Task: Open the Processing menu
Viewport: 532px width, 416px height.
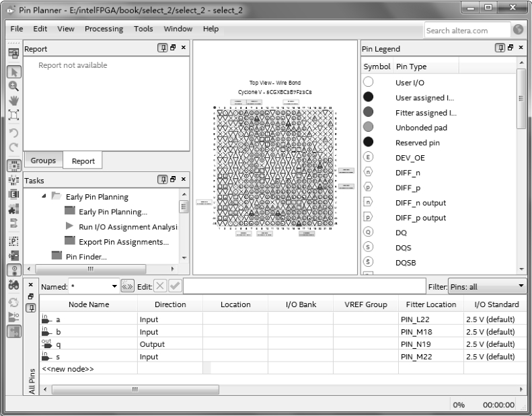Action: pos(104,29)
